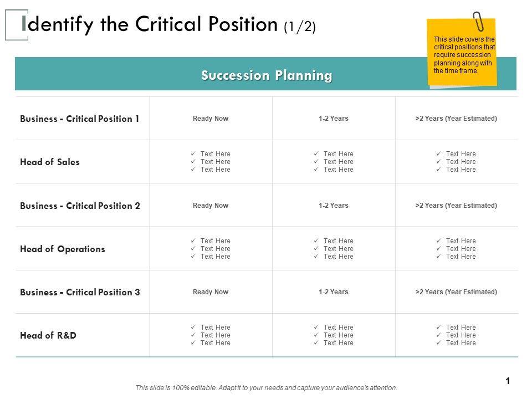
Task: Click the yellow sticky note description
Action: (463, 55)
